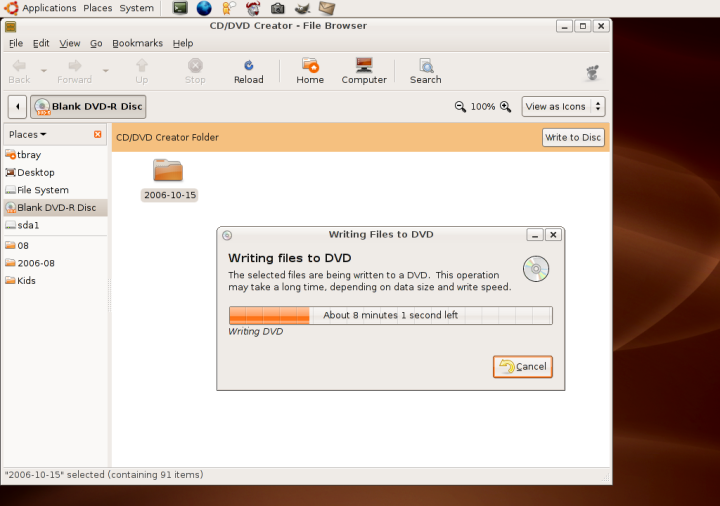Click the 'Writing DVD' status text
This screenshot has height=506, width=720.
[256, 332]
